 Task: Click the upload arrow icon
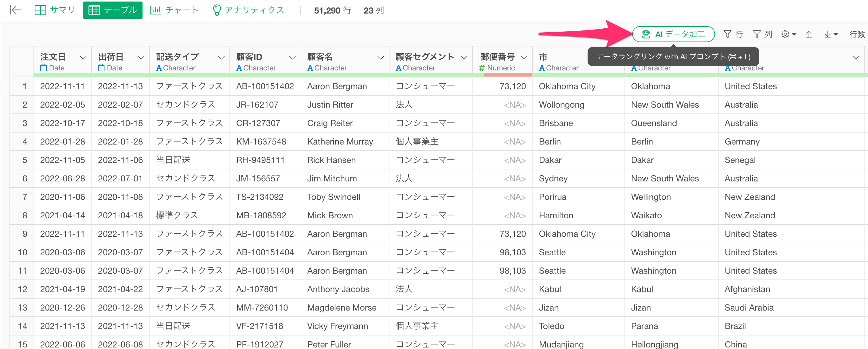coord(809,34)
